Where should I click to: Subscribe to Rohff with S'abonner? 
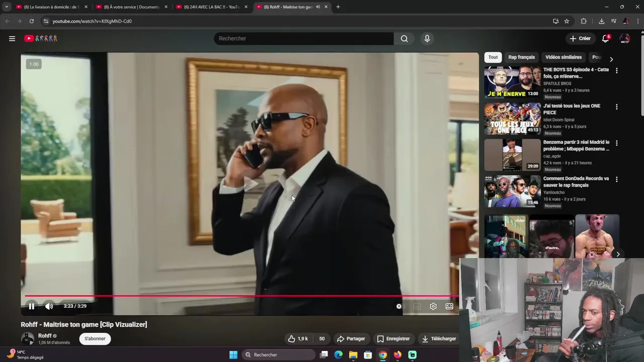95,339
